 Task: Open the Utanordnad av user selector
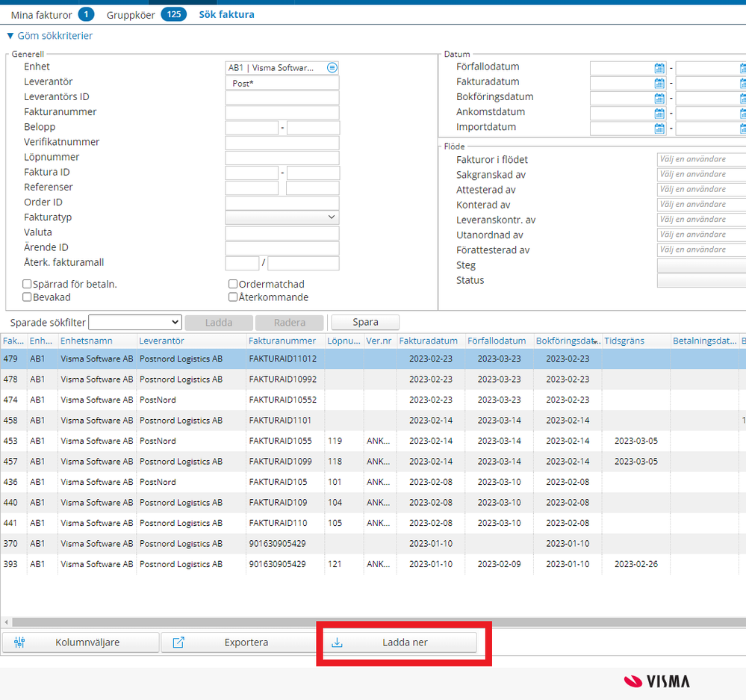(x=701, y=235)
